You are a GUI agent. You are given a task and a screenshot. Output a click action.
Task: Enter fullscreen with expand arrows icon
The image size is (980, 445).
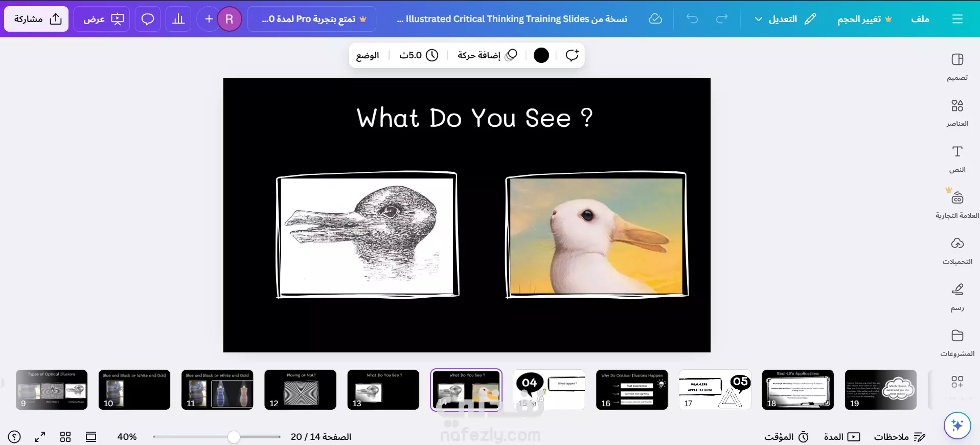(40, 437)
